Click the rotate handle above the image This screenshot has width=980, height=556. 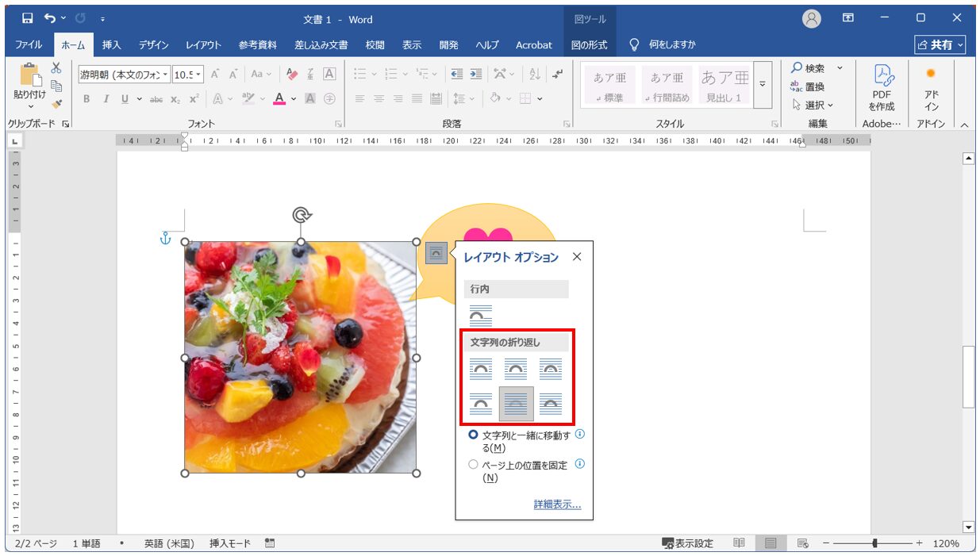pos(301,214)
